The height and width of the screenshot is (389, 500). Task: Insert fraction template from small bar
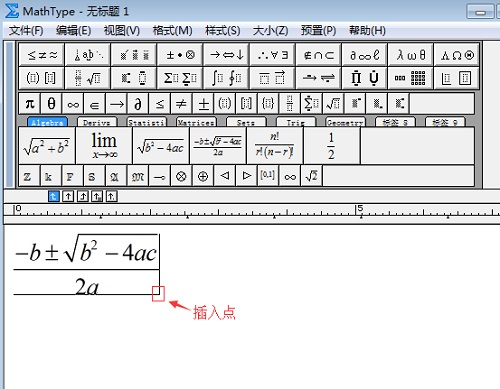coord(290,104)
